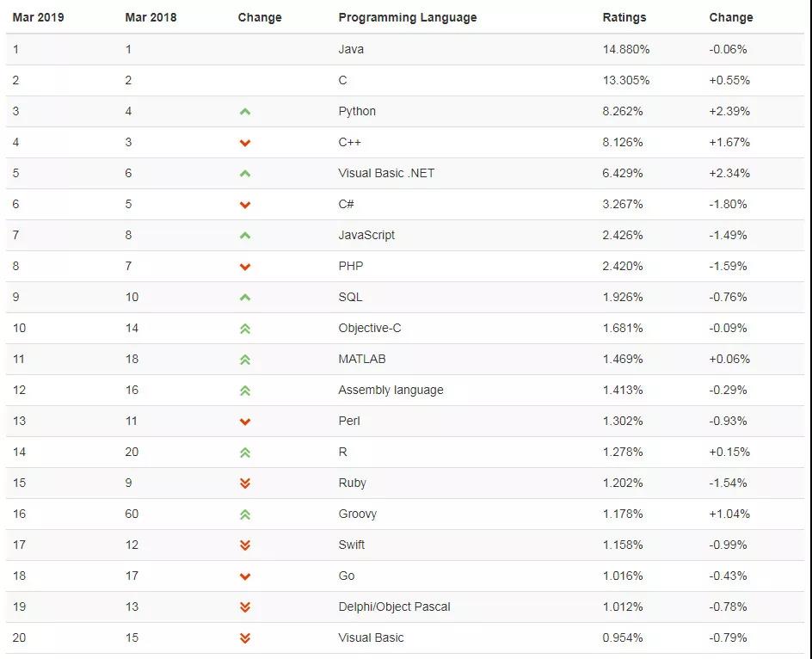Click the double green up arrow for Groovy
This screenshot has height=659, width=812.
[245, 514]
